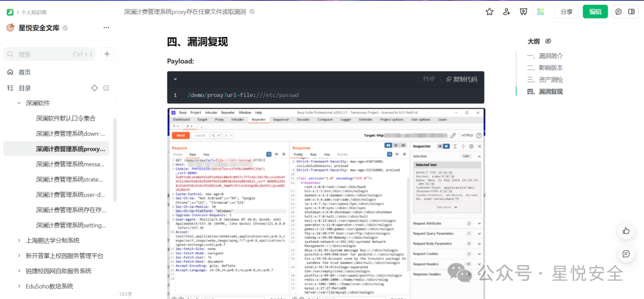Click 个人知识库 breadcrumb

(x=33, y=12)
